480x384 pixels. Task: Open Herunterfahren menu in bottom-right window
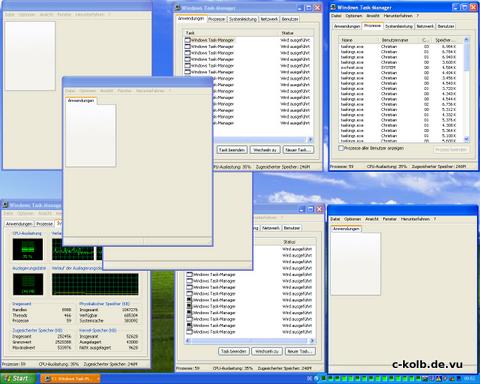tap(415, 219)
